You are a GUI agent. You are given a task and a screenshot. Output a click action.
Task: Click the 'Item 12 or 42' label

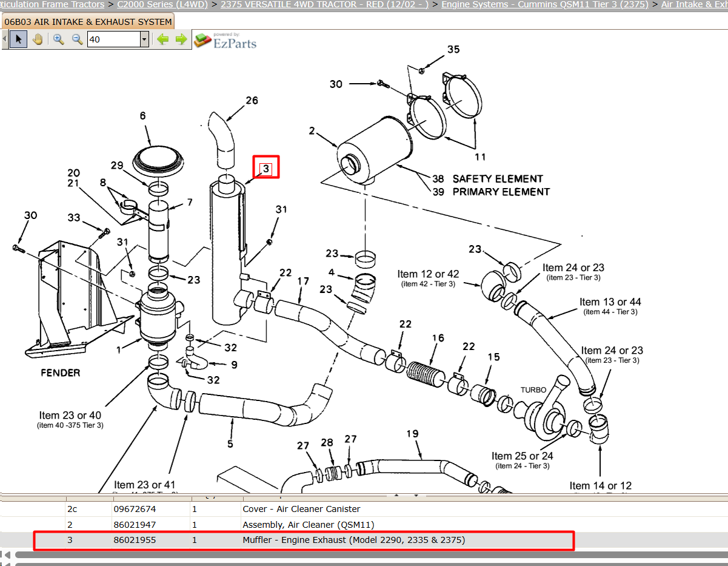point(429,274)
